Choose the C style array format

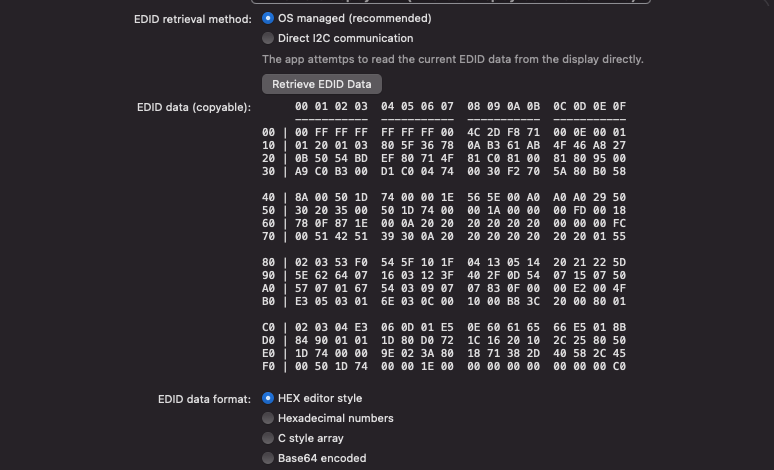click(268, 438)
